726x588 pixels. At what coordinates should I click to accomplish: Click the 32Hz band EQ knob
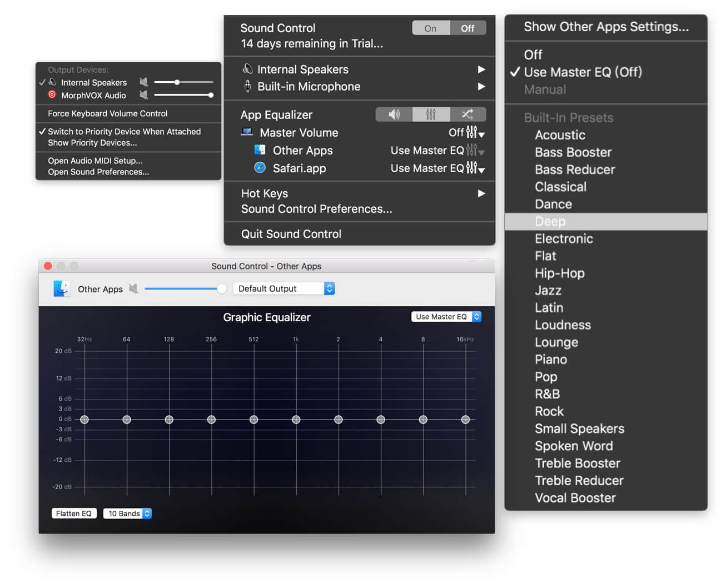[84, 420]
